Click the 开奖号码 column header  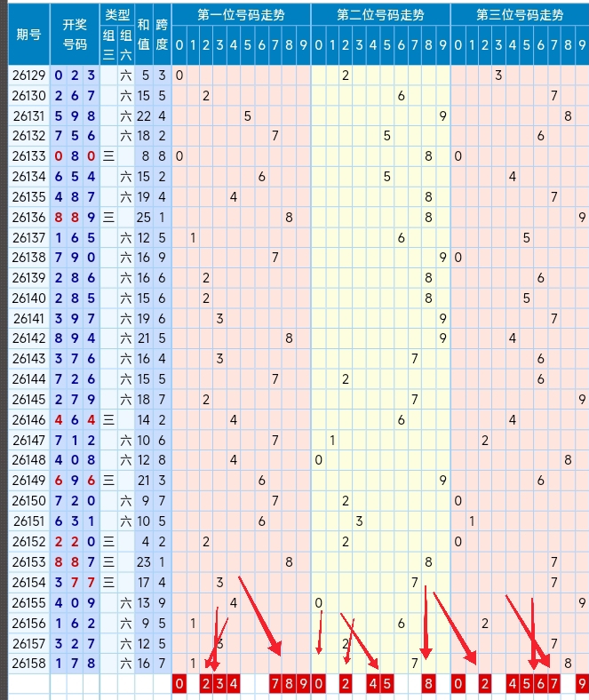[x=75, y=35]
